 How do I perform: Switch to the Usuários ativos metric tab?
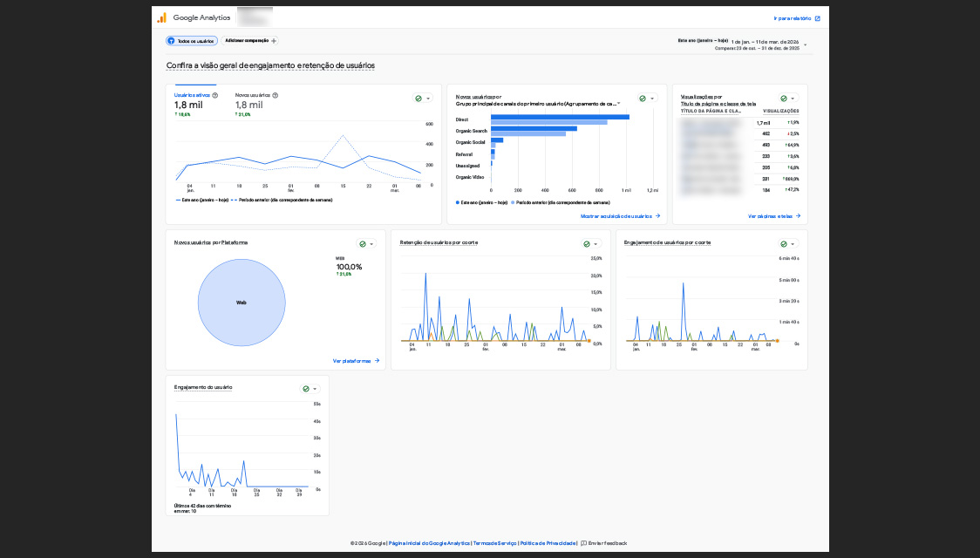191,95
